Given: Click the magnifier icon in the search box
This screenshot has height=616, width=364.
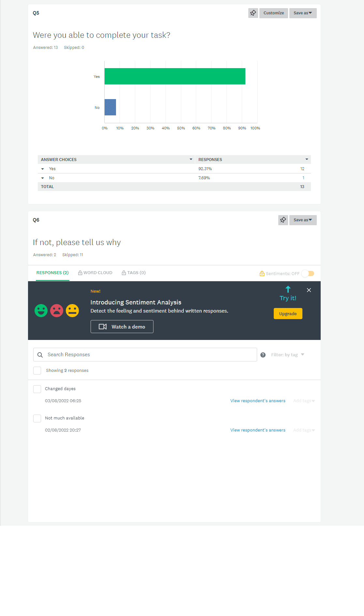Looking at the screenshot, I should (x=40, y=355).
